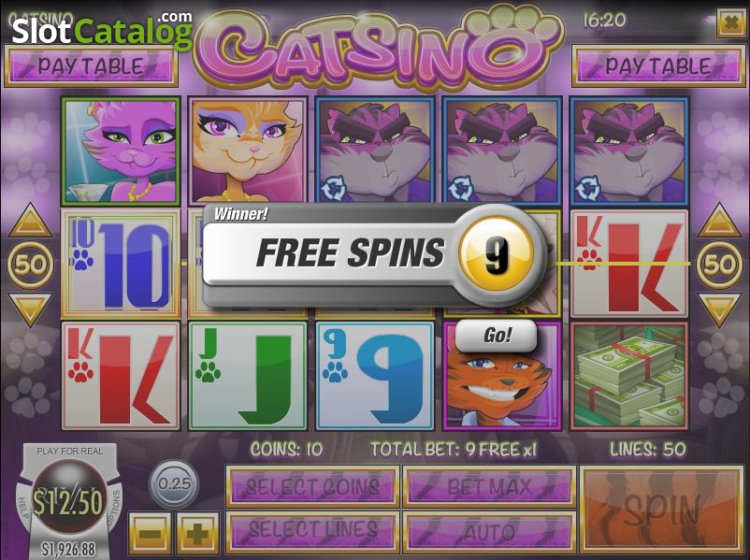This screenshot has width=750, height=560.
Task: Click the Go! button to start free spins
Action: click(497, 336)
